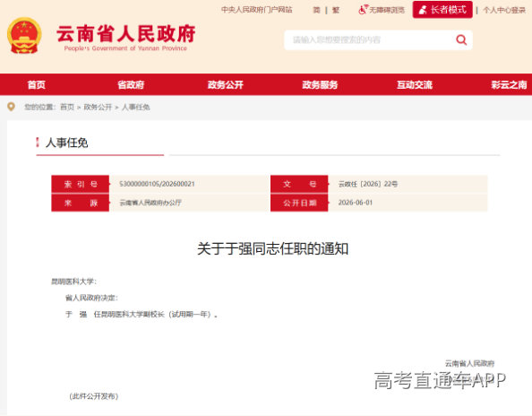Click the 云南省人民政府 site title
The image size is (532, 416).
(x=126, y=33)
